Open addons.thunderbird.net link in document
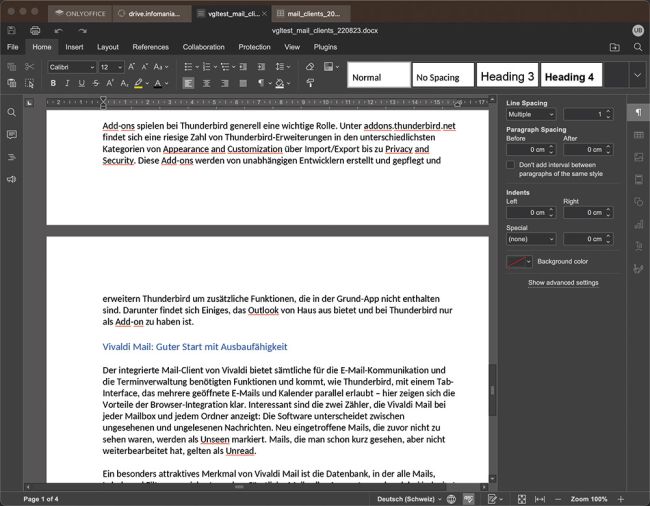 click(x=410, y=126)
